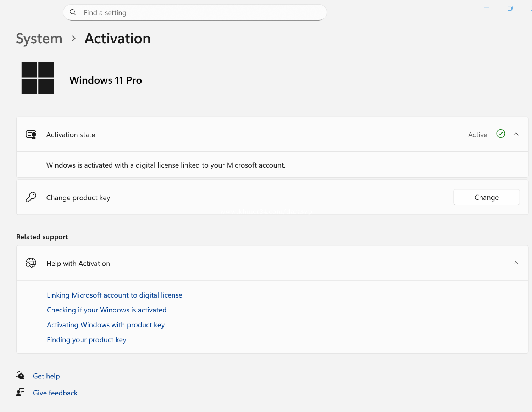The image size is (532, 412).
Task: Go back to System in the breadcrumb
Action: (39, 39)
